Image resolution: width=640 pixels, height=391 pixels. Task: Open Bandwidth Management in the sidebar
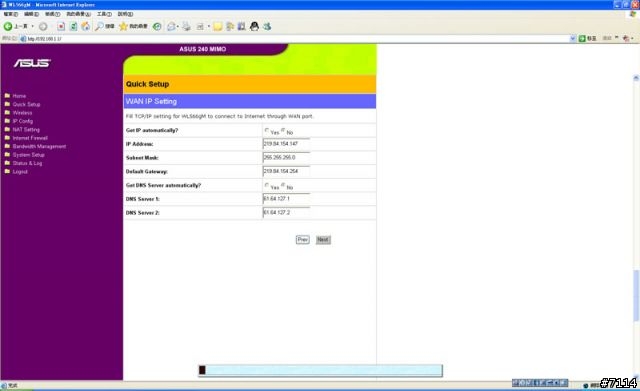[x=39, y=147]
